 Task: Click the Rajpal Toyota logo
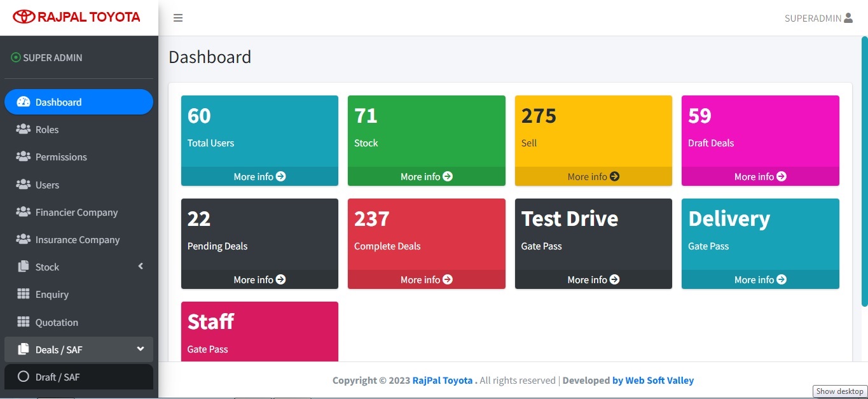pos(77,17)
